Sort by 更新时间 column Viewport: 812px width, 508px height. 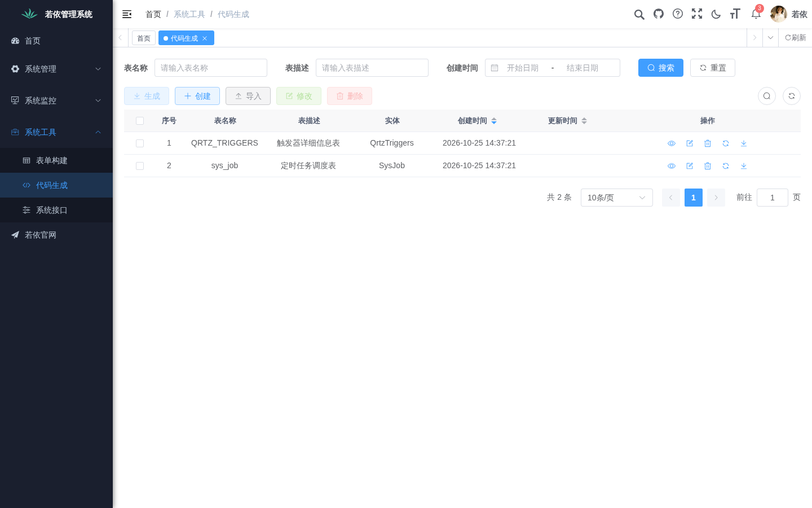coord(567,121)
